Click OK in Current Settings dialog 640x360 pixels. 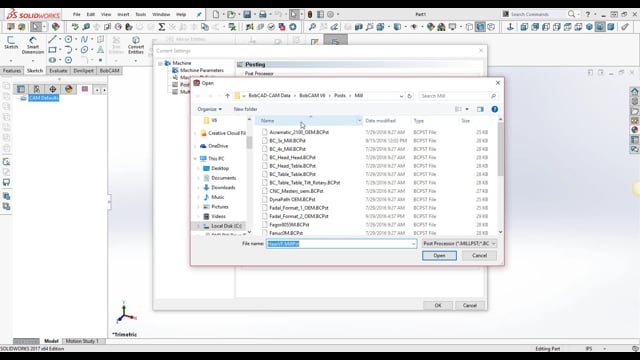(x=438, y=305)
